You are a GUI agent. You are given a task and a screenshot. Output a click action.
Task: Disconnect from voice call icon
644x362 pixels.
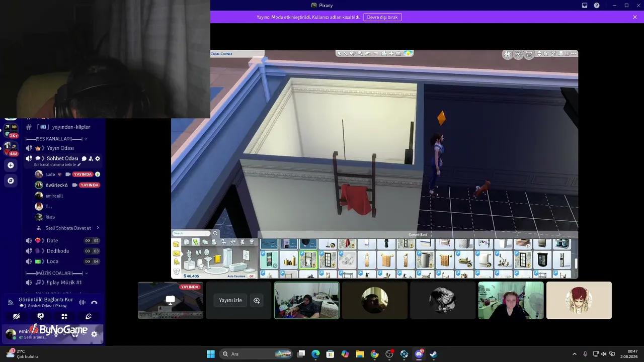(x=94, y=302)
